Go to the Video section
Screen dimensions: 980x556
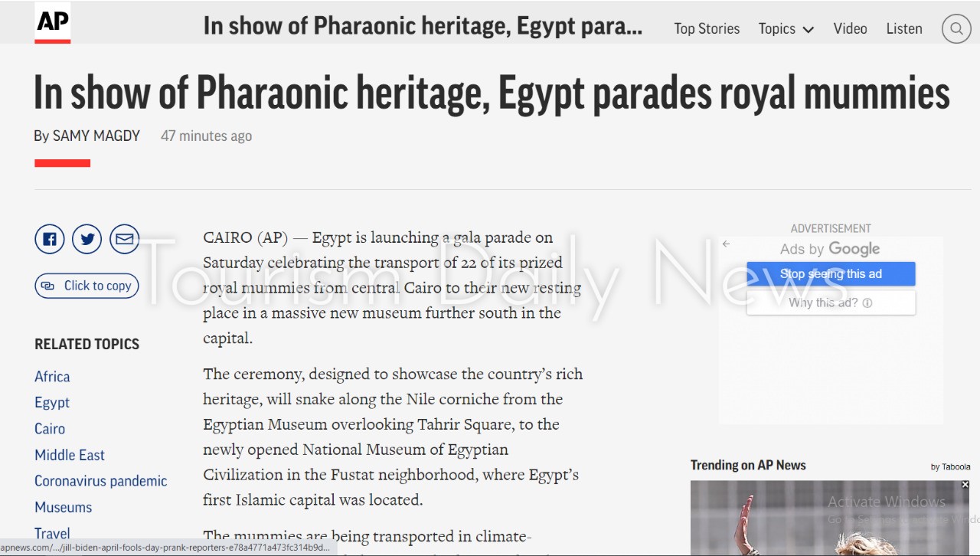coord(850,29)
